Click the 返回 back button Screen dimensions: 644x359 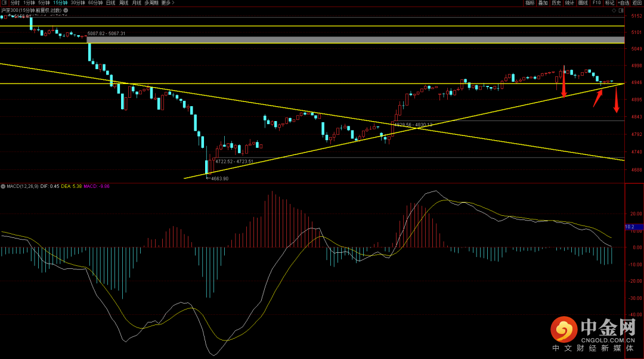(637, 3)
